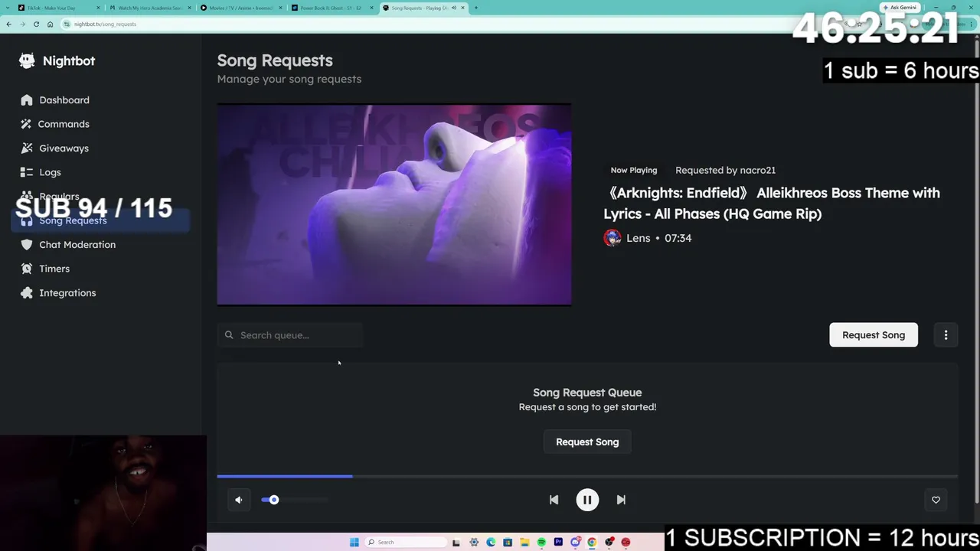
Task: Open a new browser tab
Action: point(476,8)
